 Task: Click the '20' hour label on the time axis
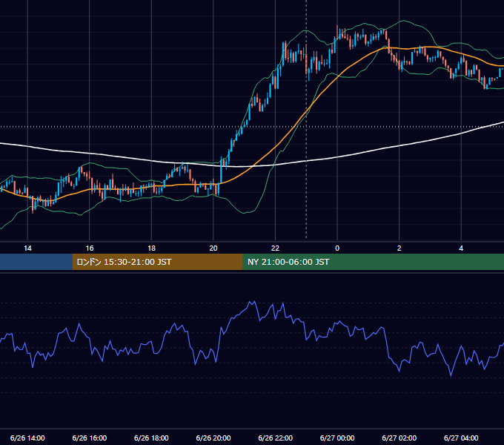tap(213, 248)
